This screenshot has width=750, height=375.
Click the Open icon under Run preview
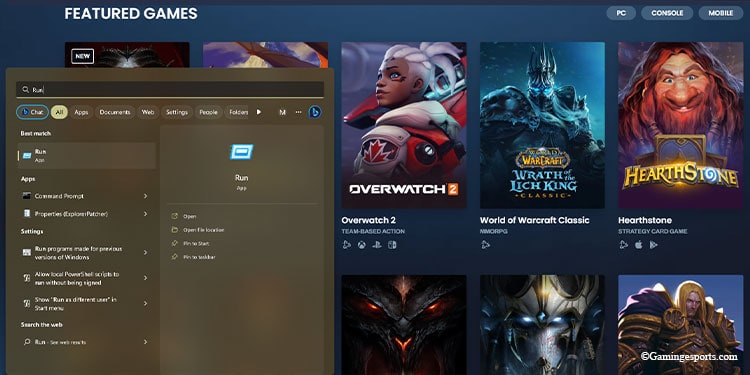[175, 216]
